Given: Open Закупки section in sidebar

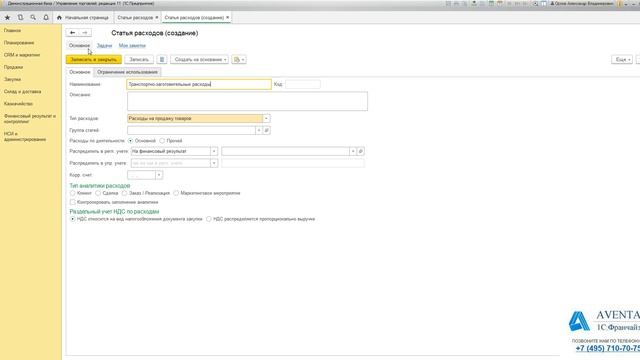Looking at the screenshot, I should [x=12, y=79].
